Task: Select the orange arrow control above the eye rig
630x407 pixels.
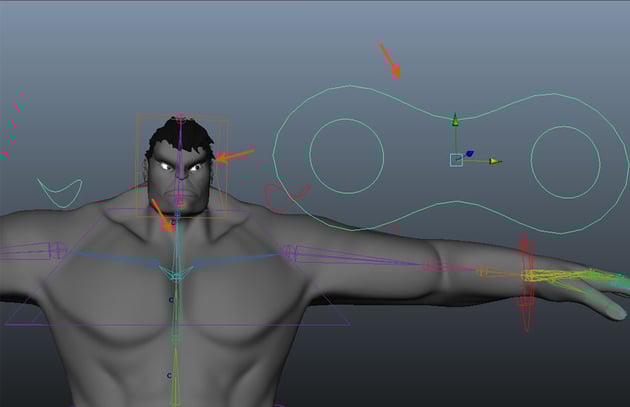Action: click(x=389, y=60)
